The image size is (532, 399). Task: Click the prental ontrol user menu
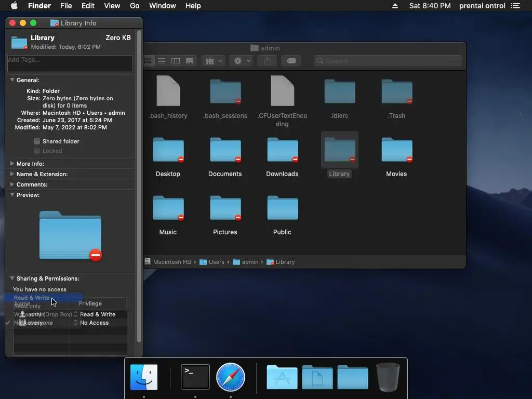(482, 6)
